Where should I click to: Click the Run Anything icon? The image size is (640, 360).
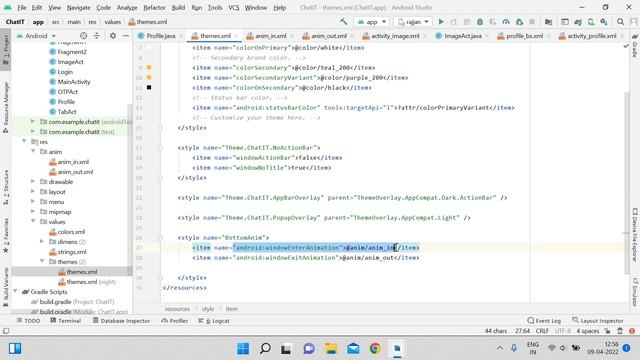click(565, 22)
